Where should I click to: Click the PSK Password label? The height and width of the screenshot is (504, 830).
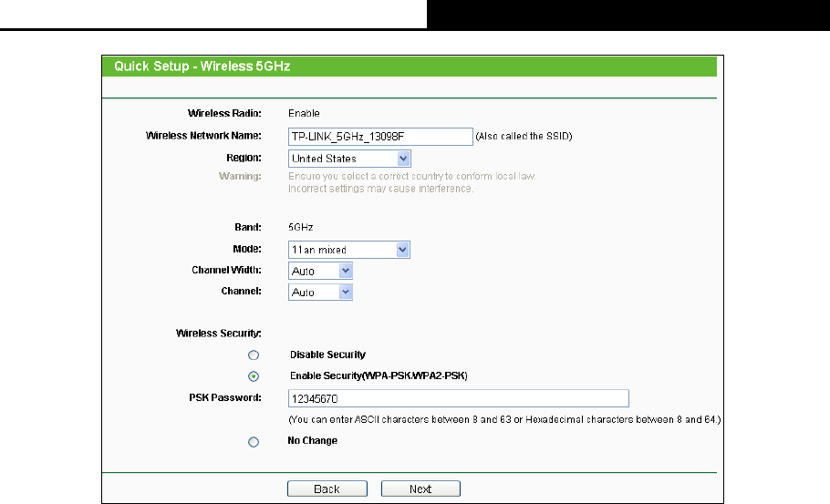[226, 397]
